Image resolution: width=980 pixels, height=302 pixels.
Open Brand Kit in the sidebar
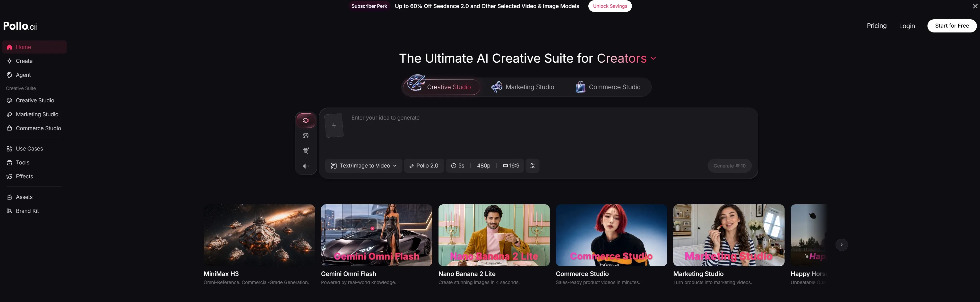[34, 211]
